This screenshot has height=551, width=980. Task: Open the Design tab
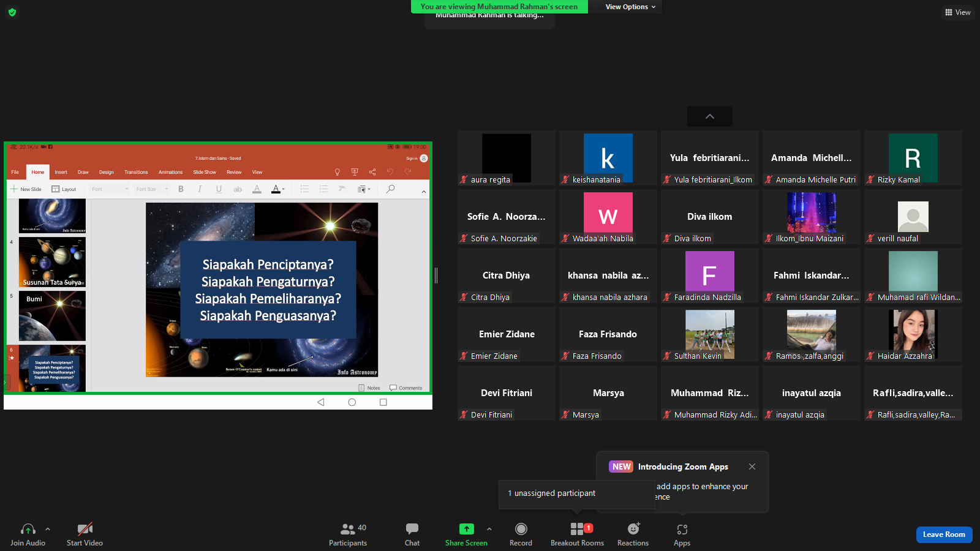pyautogui.click(x=107, y=172)
